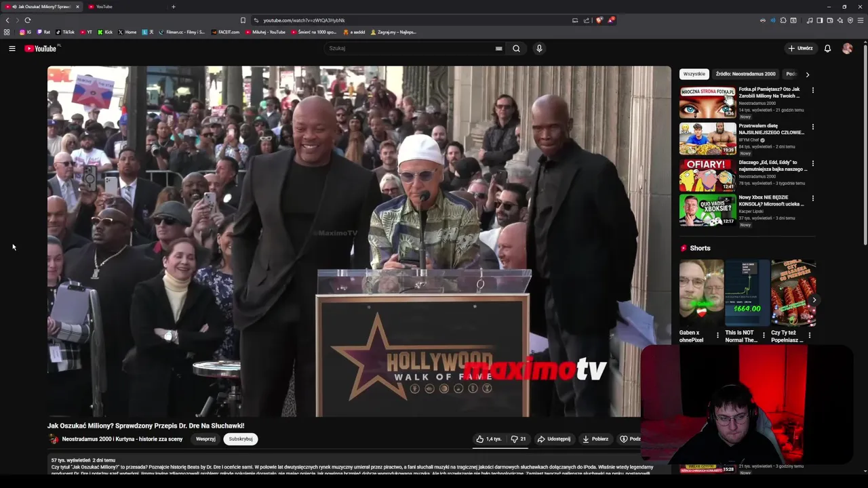The width and height of the screenshot is (868, 488).
Task: Open the IG bookmark
Action: pos(26,32)
